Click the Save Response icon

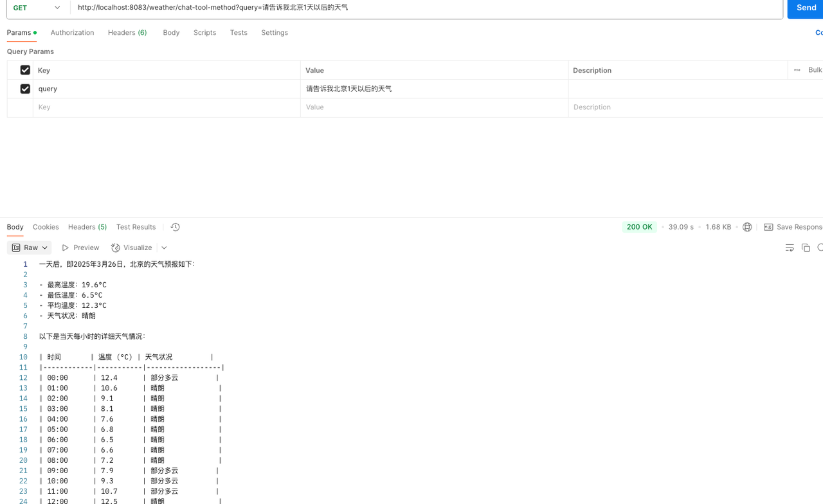coord(768,227)
